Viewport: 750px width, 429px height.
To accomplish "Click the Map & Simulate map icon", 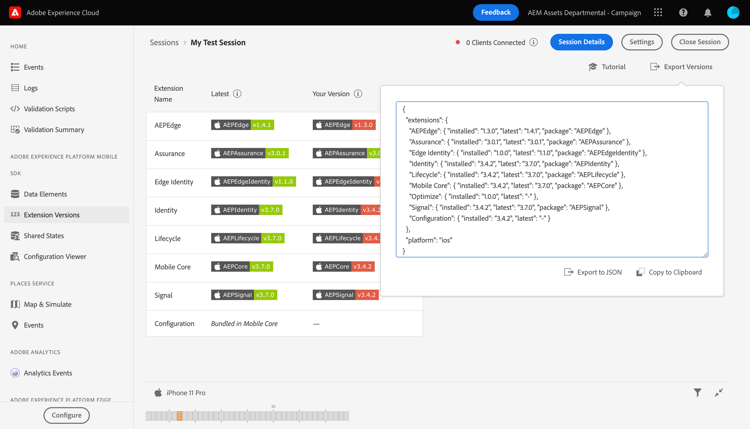I will tap(15, 304).
